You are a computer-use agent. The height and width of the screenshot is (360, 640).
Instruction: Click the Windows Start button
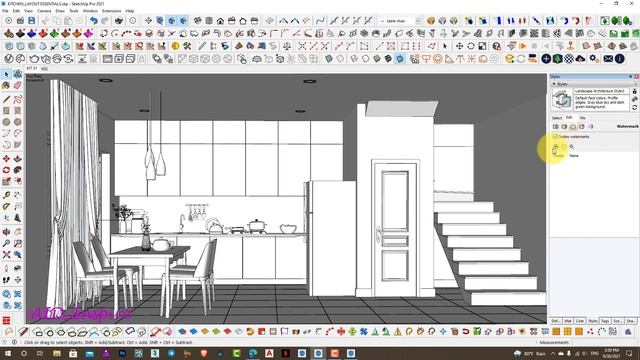[7, 353]
